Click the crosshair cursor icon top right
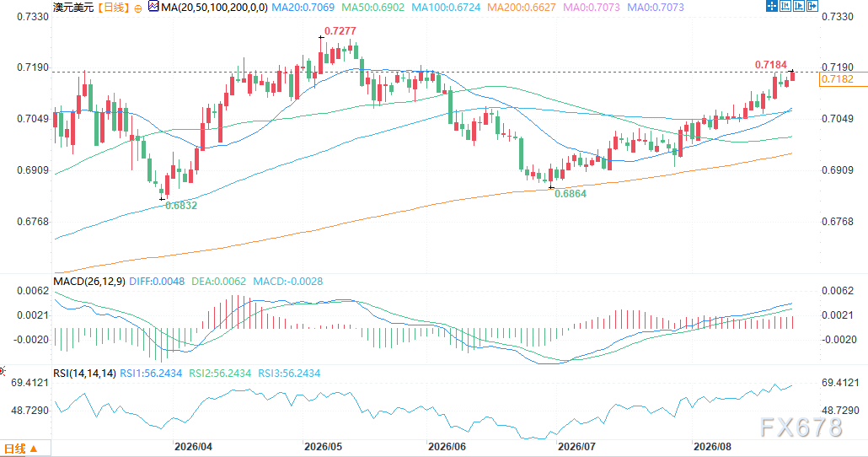The height and width of the screenshot is (457, 868). tap(772, 6)
